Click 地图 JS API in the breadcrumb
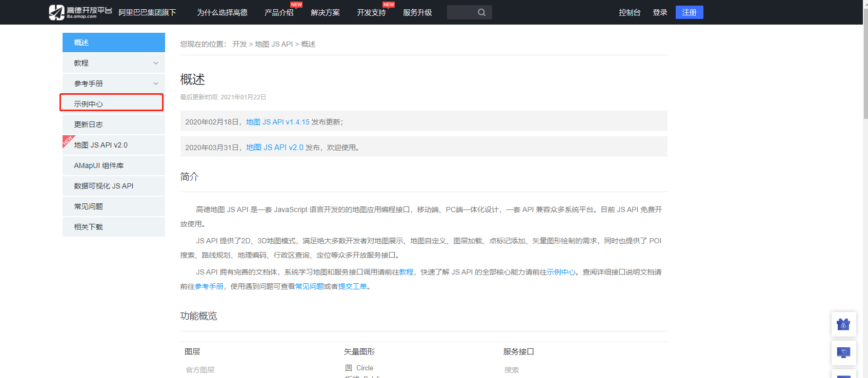 (x=274, y=44)
